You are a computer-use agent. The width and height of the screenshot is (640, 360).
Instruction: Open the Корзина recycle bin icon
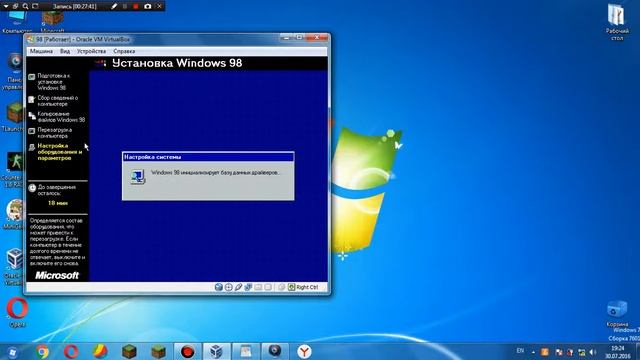[x=617, y=313]
